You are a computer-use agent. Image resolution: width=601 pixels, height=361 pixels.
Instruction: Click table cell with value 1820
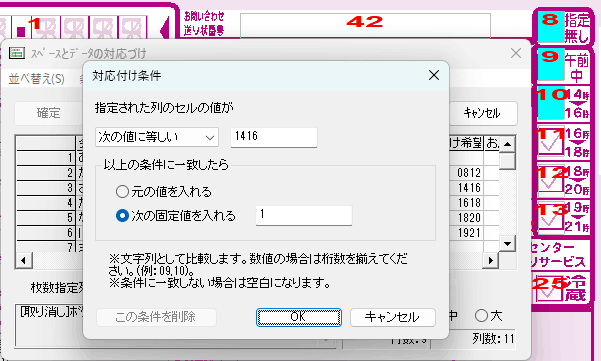tap(466, 218)
